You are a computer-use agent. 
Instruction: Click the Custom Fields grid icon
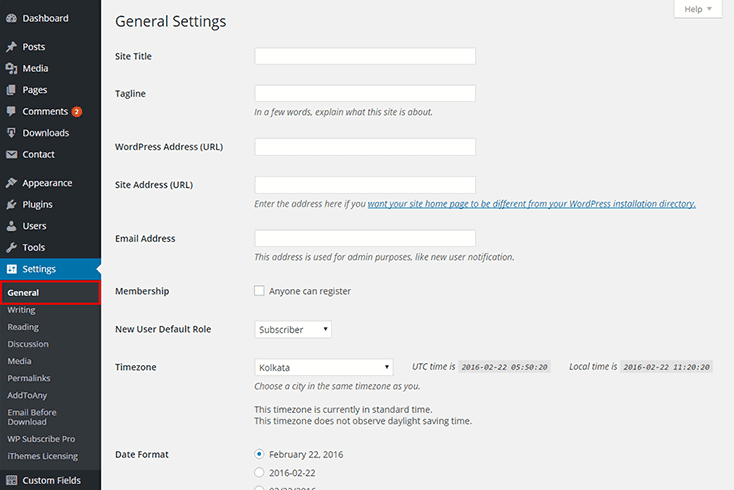coord(12,481)
